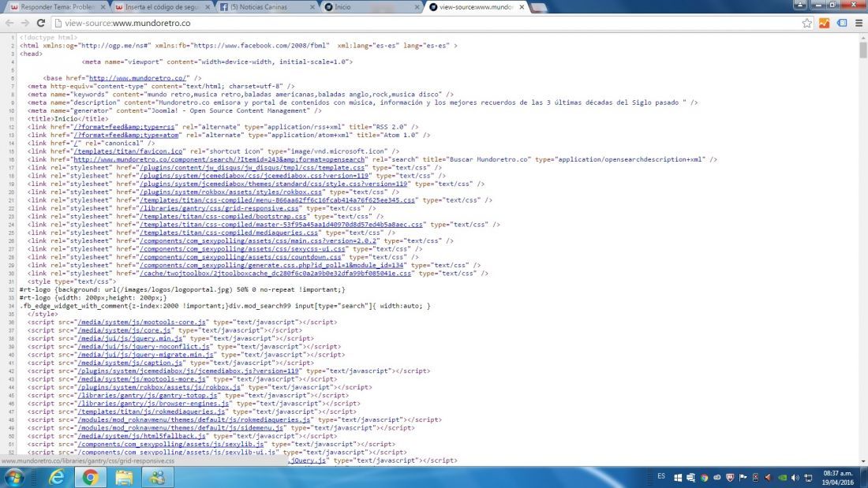Bookmark this page with the star icon
This screenshot has height=488, width=868.
[807, 23]
